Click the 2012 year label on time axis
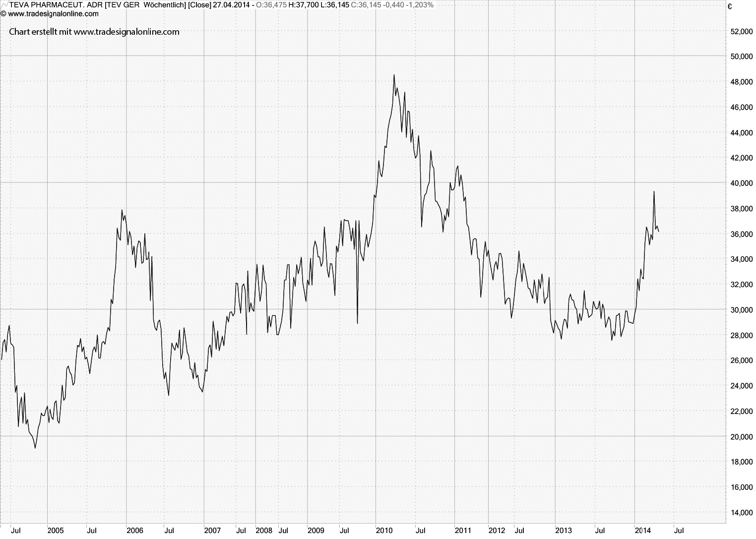 tap(497, 531)
